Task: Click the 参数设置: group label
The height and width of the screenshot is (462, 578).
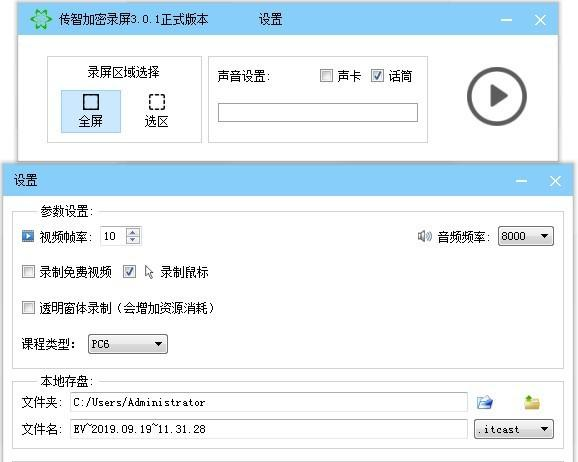Action: click(x=67, y=212)
